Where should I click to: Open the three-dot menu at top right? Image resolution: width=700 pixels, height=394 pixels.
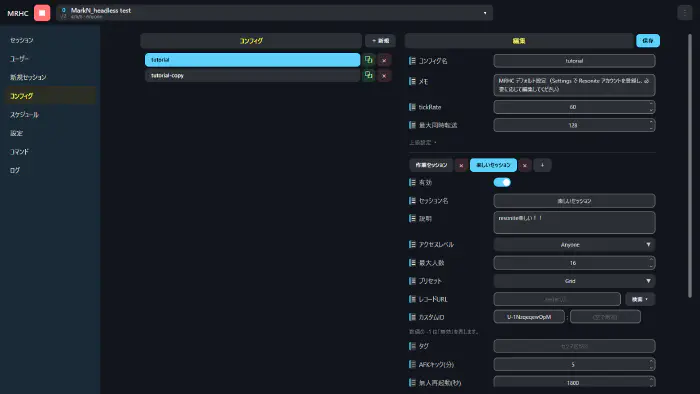pyautogui.click(x=685, y=13)
